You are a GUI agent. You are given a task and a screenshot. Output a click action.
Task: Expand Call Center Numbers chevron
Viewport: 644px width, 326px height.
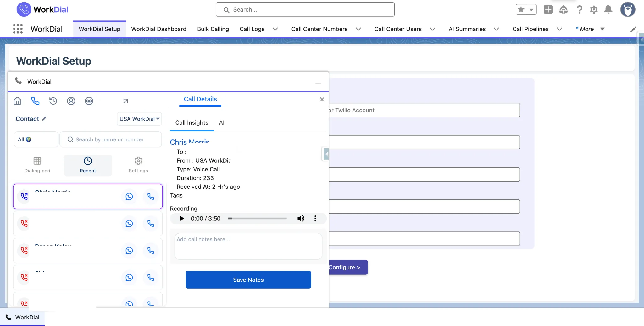358,29
